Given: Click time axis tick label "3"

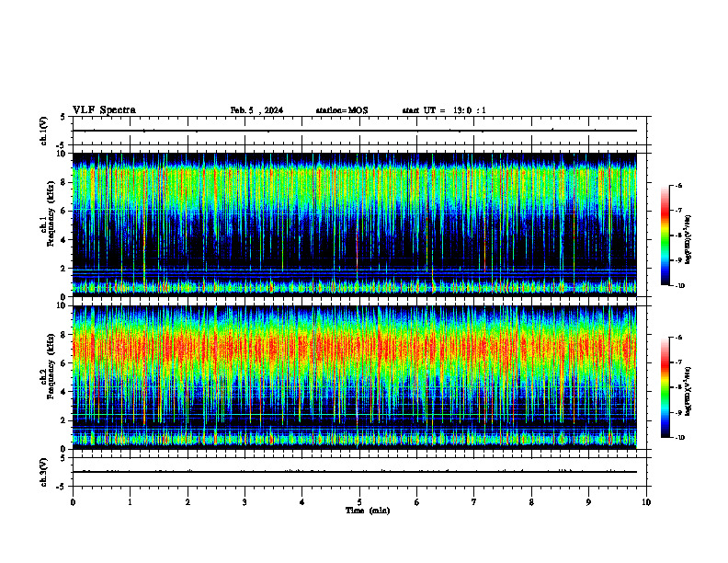Looking at the screenshot, I should point(245,502).
